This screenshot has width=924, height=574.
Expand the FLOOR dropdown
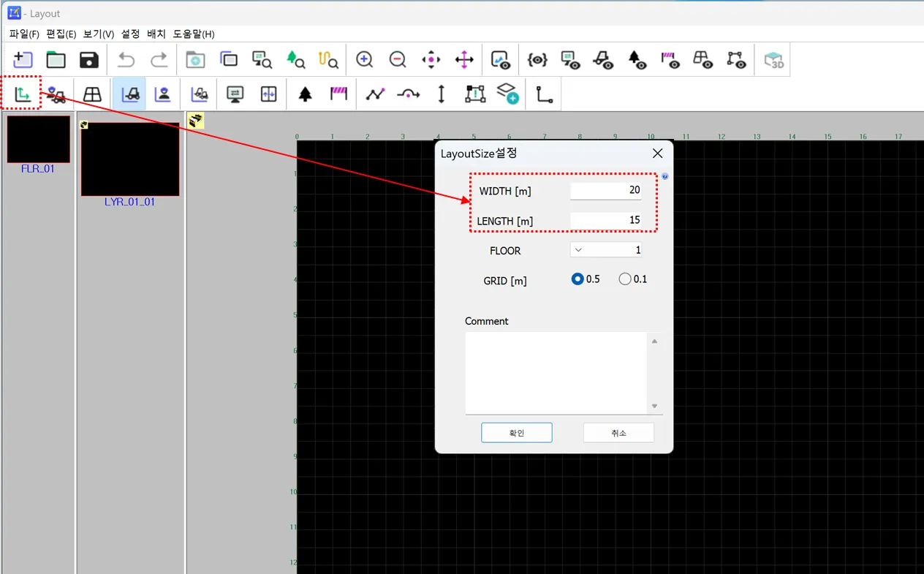click(x=578, y=250)
